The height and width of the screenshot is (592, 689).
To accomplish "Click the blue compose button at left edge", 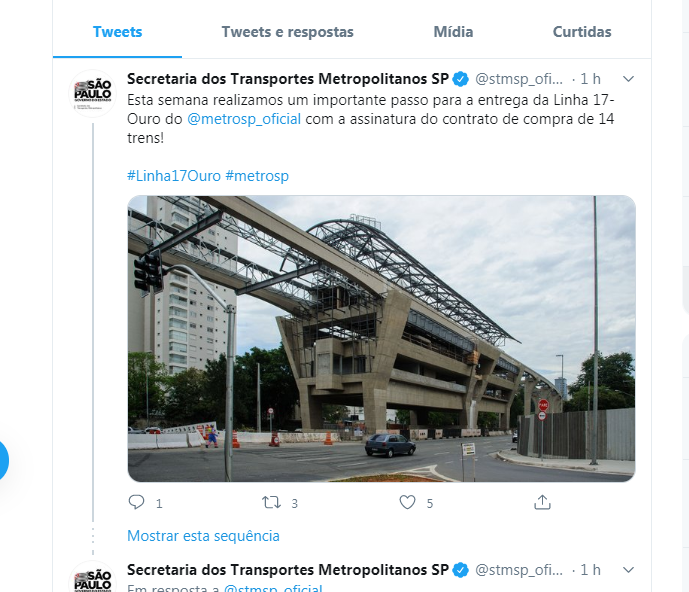I will coord(2,461).
